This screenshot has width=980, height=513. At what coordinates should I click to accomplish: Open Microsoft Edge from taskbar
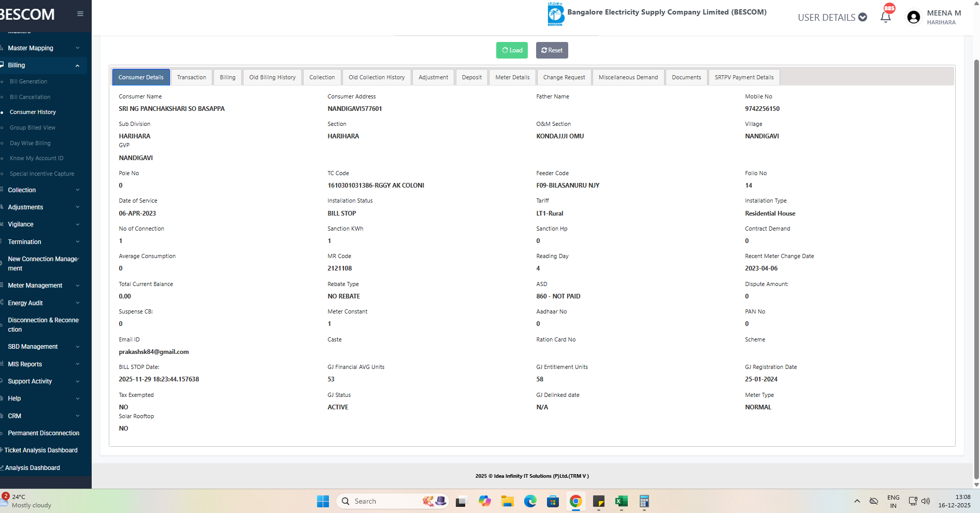(530, 501)
